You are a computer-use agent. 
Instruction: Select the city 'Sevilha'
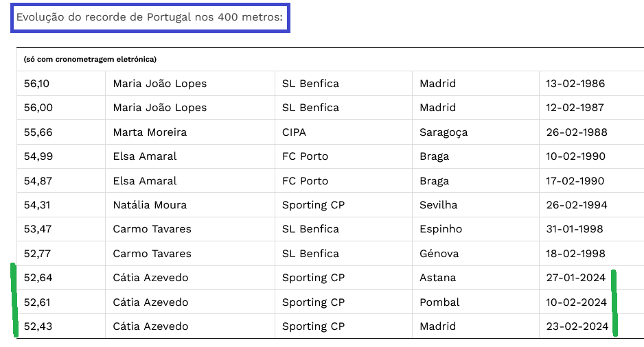tap(438, 204)
